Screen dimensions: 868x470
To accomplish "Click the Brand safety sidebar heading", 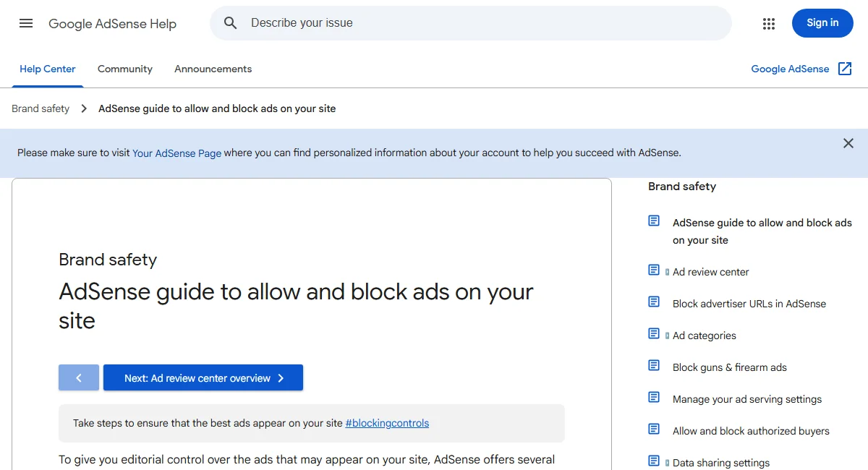I will pos(682,187).
